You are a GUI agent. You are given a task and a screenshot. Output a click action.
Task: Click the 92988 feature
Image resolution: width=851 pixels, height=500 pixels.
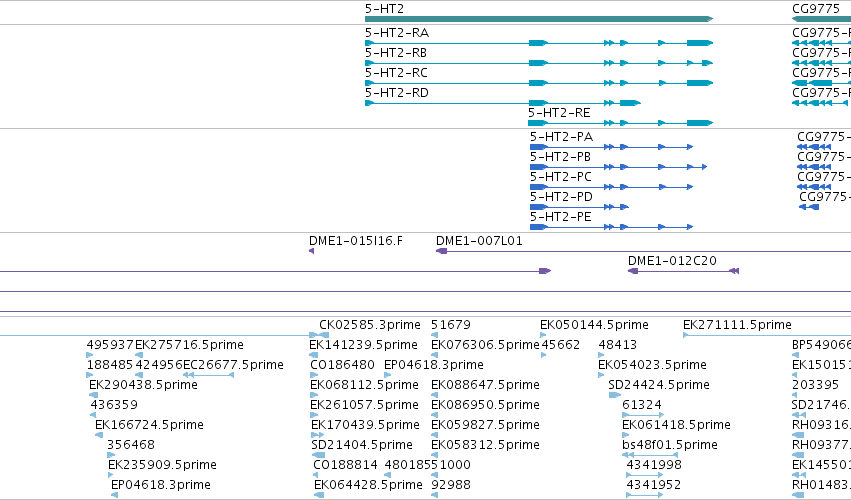[434, 495]
